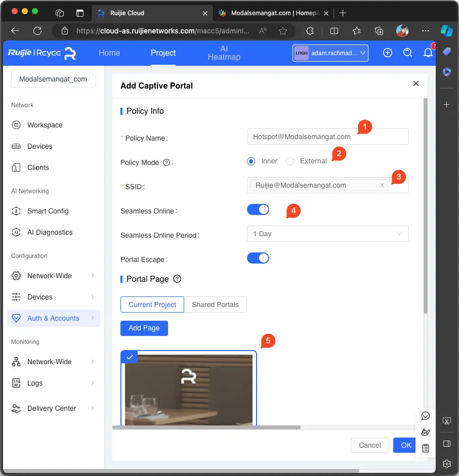Expand the Logs menu
The height and width of the screenshot is (476, 459).
54,383
